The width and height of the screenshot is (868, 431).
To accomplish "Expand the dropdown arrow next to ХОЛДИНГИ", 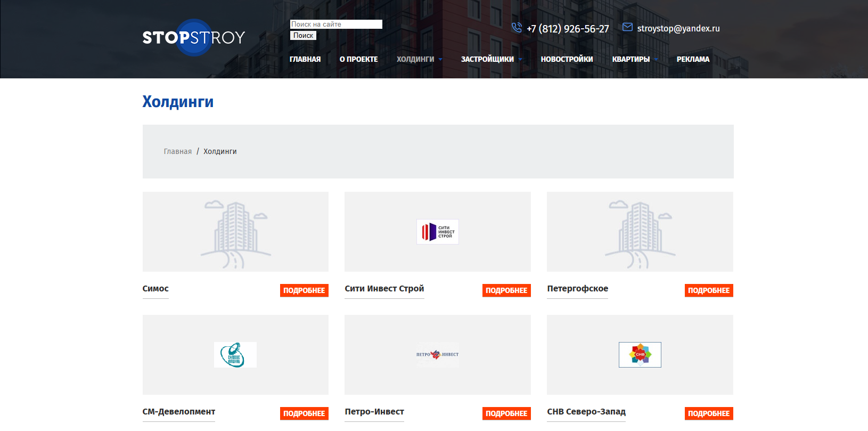I will point(440,60).
